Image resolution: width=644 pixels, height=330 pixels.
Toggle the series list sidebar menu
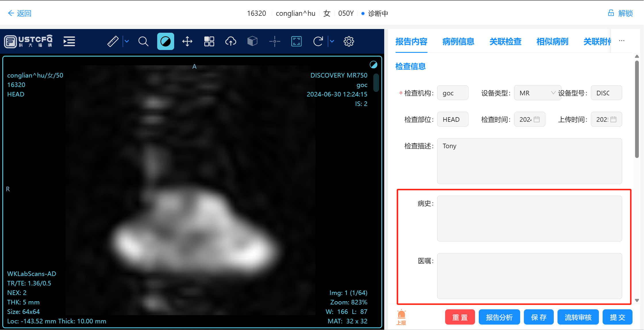tap(69, 41)
